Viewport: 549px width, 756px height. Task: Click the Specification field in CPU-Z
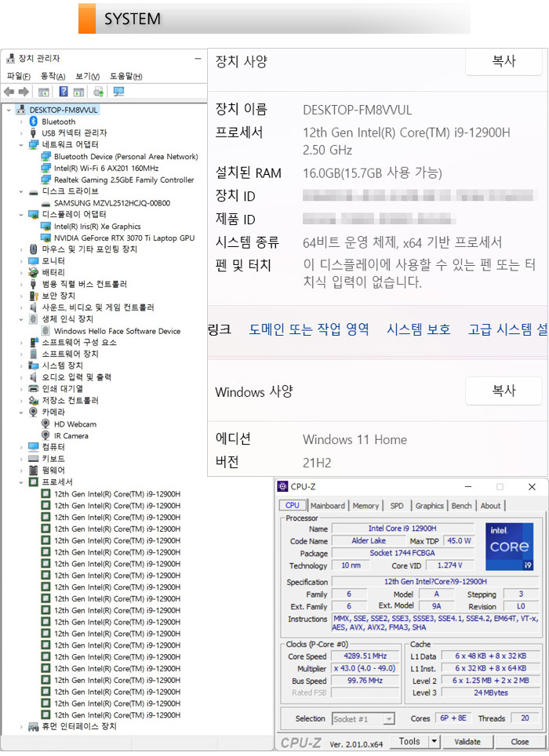pyautogui.click(x=435, y=581)
